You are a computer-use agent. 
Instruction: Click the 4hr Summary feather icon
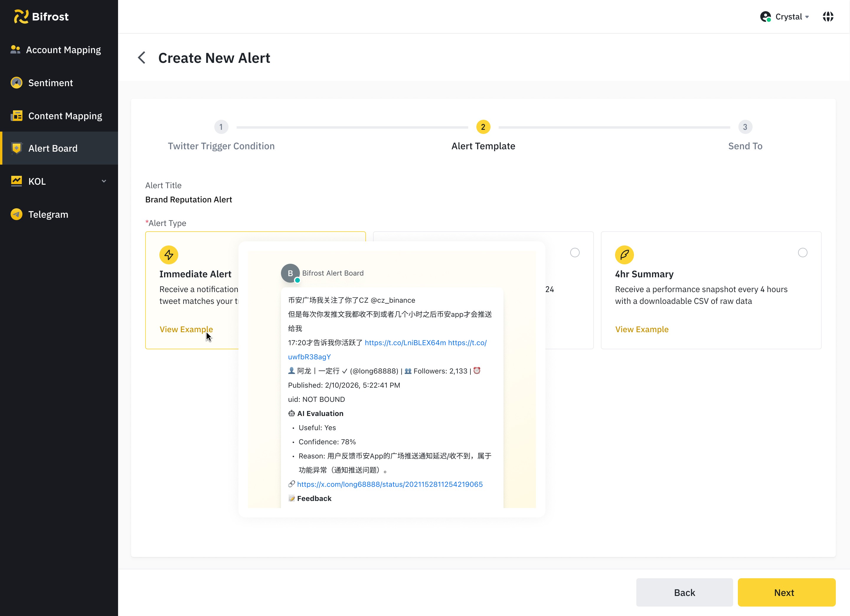[625, 255]
